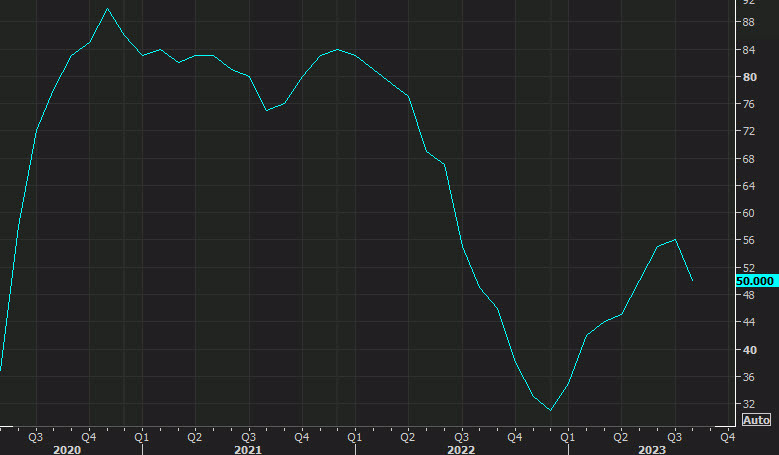Click the Q1 label starting 2021
Image resolution: width=779 pixels, height=455 pixels.
pyautogui.click(x=141, y=436)
